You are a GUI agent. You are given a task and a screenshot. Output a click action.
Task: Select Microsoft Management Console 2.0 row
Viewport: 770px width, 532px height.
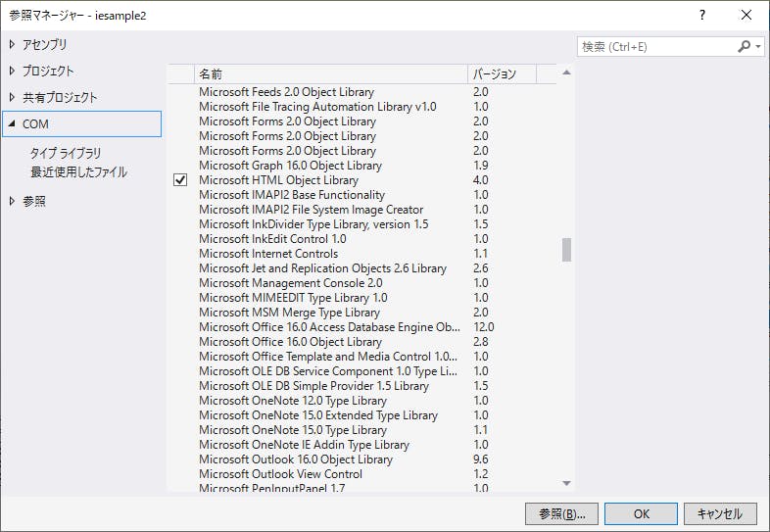[x=361, y=283]
